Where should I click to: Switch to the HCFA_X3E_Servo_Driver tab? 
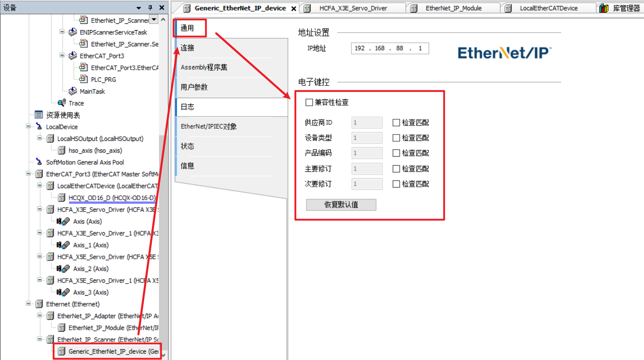(353, 8)
